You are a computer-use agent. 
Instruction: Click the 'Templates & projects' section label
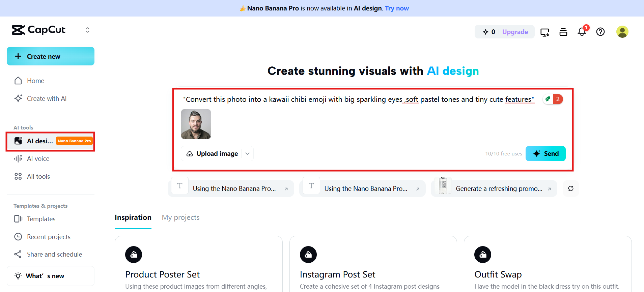click(40, 206)
